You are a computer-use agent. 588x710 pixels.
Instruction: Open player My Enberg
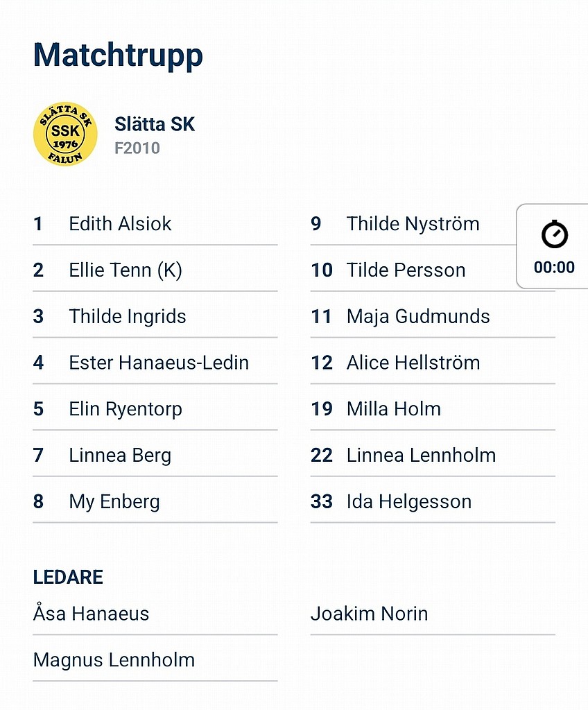pyautogui.click(x=155, y=501)
